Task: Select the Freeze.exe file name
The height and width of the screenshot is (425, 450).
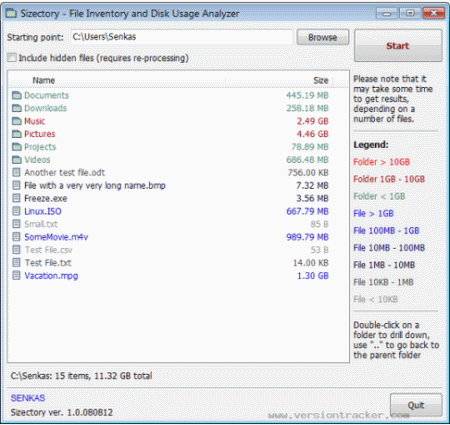Action: click(x=46, y=198)
